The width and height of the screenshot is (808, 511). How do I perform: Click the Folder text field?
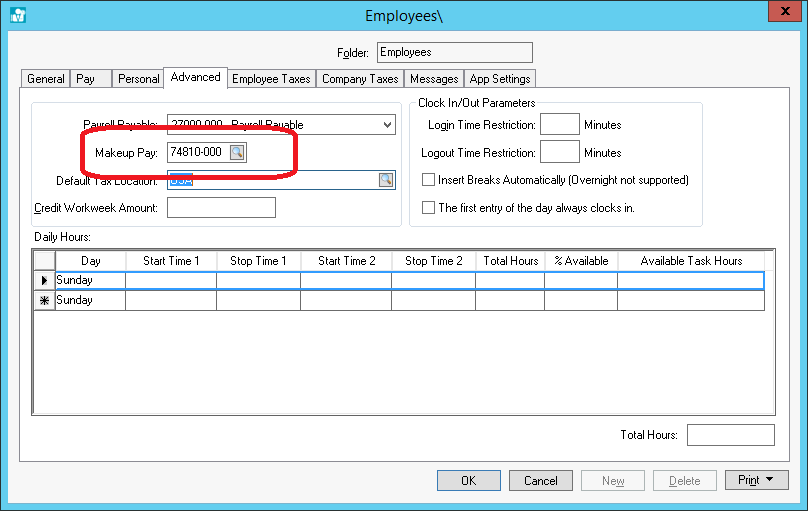point(454,52)
